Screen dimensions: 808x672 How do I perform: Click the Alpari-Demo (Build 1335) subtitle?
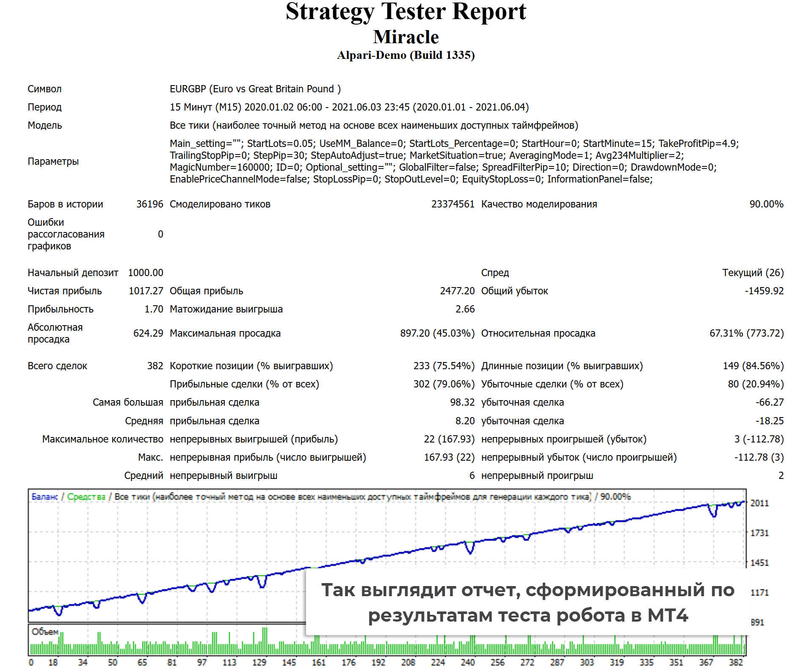(x=405, y=55)
